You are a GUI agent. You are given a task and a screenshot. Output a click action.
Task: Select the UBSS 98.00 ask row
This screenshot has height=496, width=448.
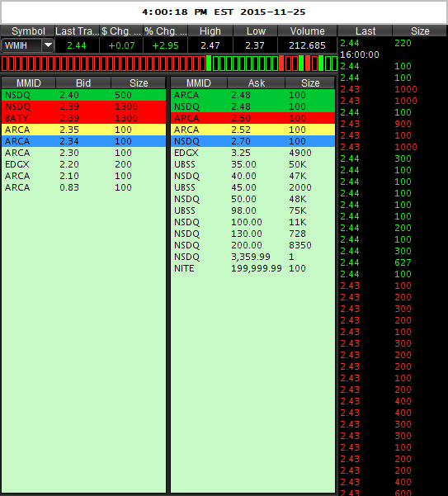pyautogui.click(x=253, y=210)
